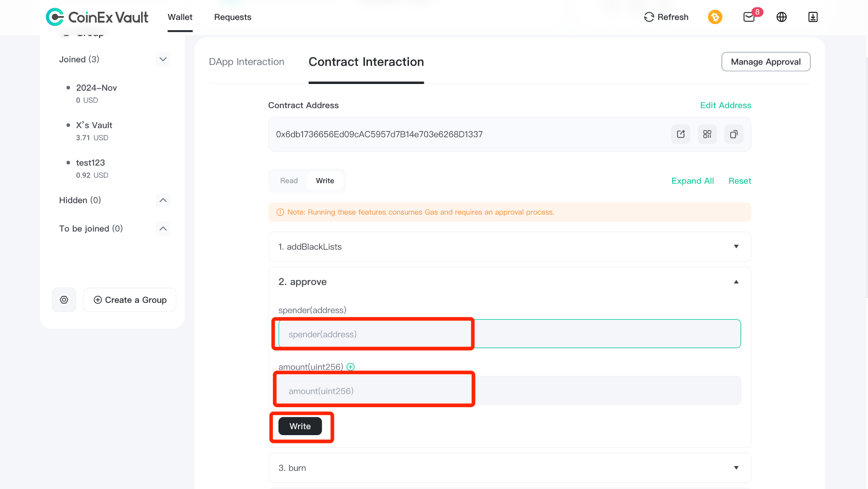Switch to Read mode toggle
The height and width of the screenshot is (489, 868).
(x=289, y=181)
